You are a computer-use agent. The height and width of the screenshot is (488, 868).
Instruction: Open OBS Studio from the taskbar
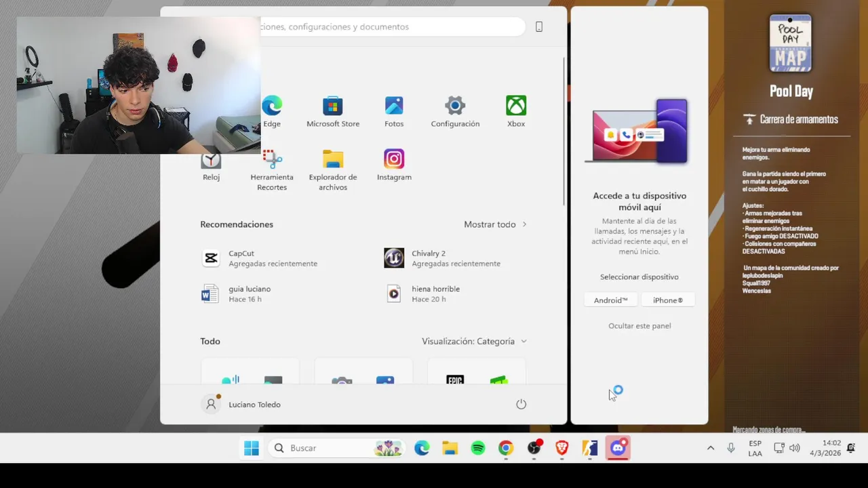[x=534, y=448]
